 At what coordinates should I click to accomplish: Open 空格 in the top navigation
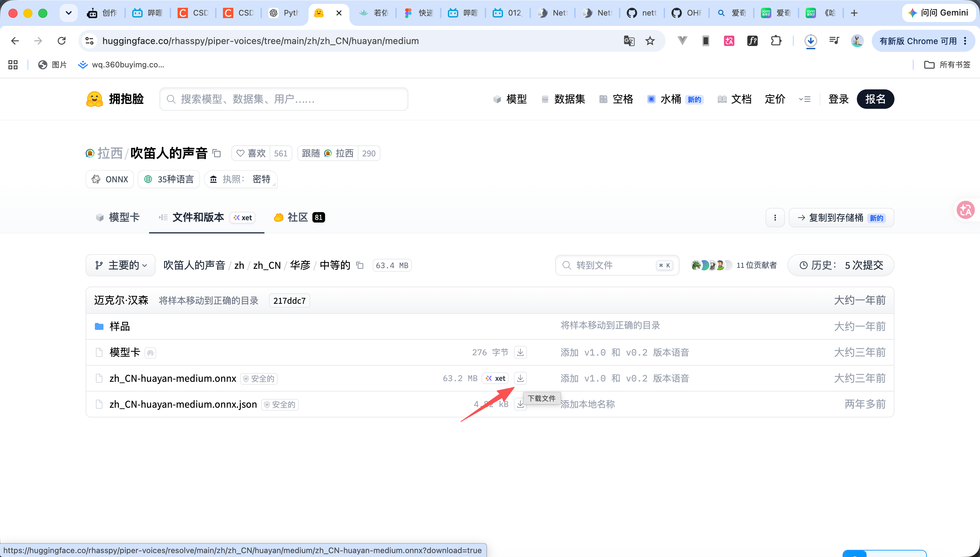[x=616, y=99]
